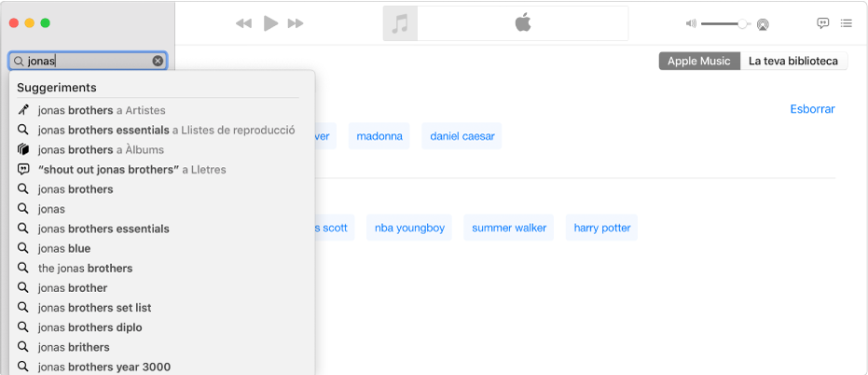
Task: Click the magnifier icon in the search field
Action: click(19, 61)
